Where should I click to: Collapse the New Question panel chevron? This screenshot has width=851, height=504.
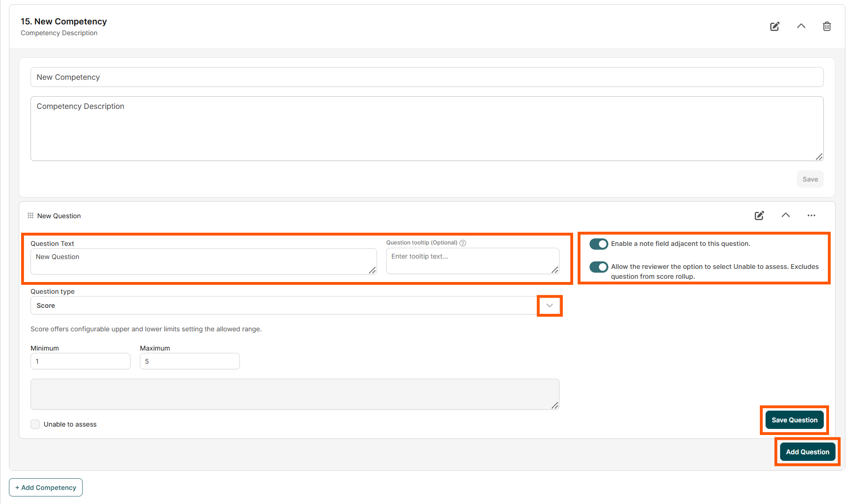tap(785, 215)
